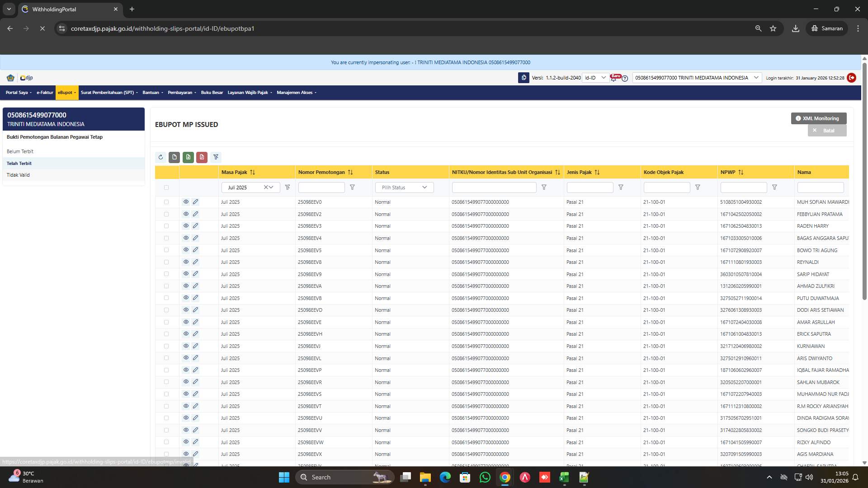The width and height of the screenshot is (868, 488).
Task: Export the table to PDF
Action: tap(202, 157)
